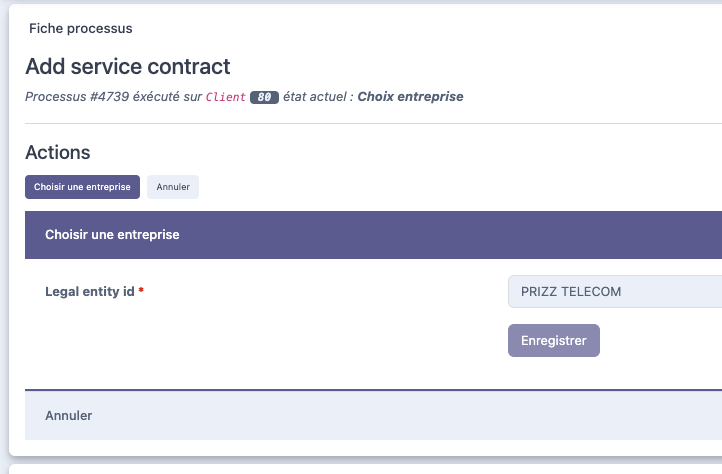Click the "Legal entity id" field label
Viewport: 722px width, 474px height.
pos(90,292)
